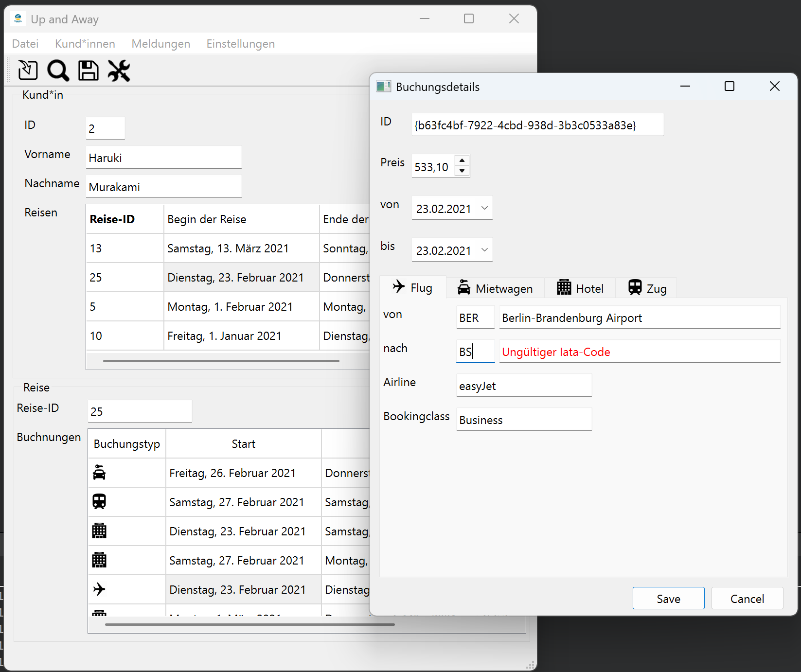Click the Cancel button

747,599
